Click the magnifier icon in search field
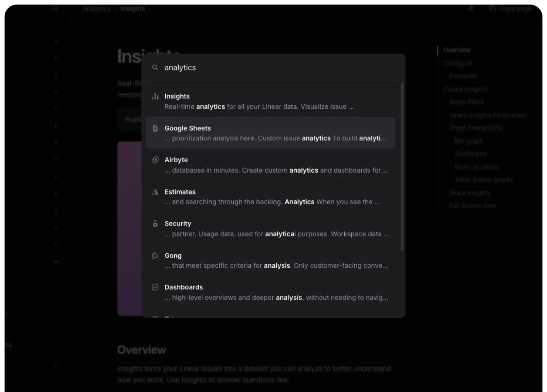 tap(155, 67)
